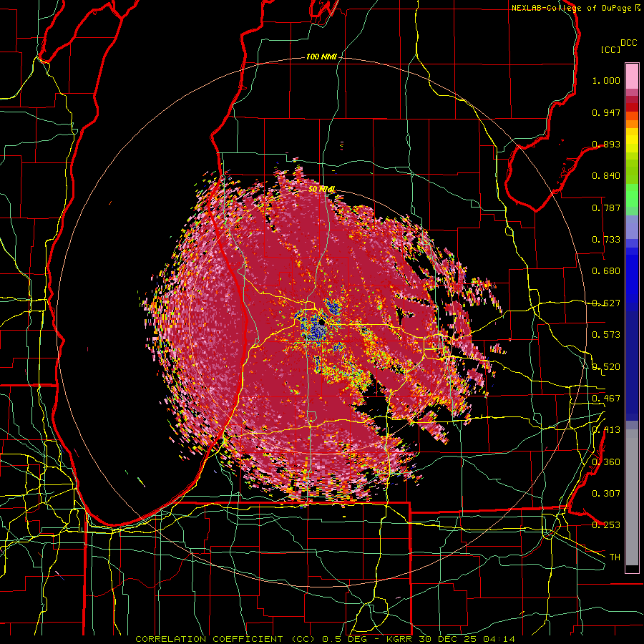Select the 0.307 scale value
The image size is (644, 644).
click(606, 494)
